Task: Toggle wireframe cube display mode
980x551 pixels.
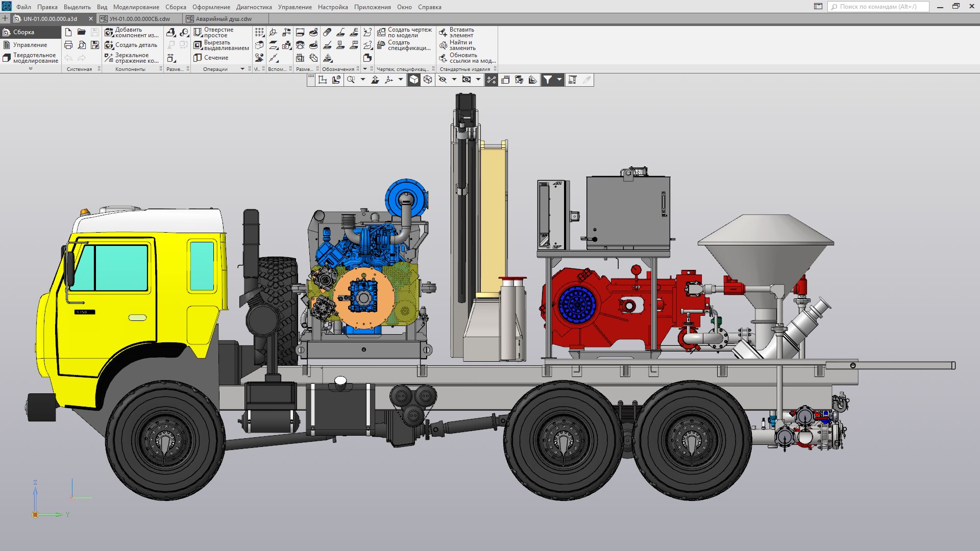Action: [x=428, y=80]
